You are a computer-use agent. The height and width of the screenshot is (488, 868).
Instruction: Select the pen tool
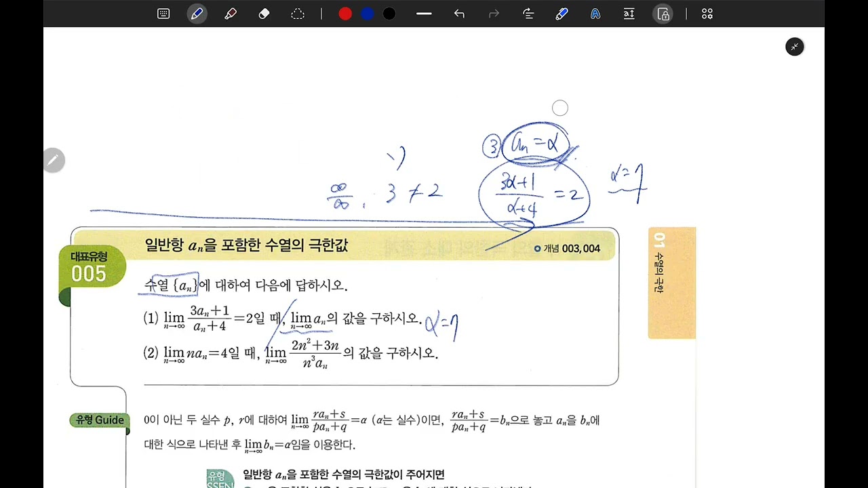tap(197, 14)
